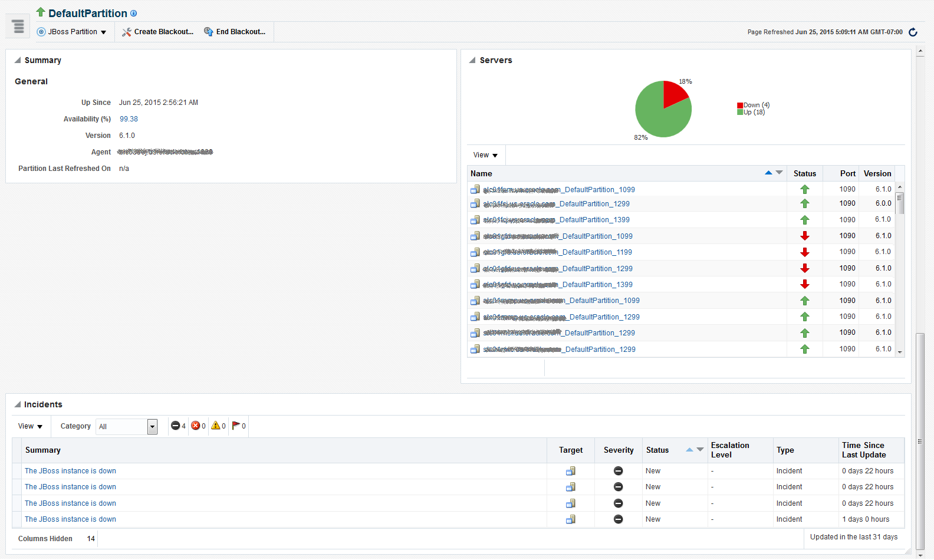Sort incidents Status ascending arrow

689,450
